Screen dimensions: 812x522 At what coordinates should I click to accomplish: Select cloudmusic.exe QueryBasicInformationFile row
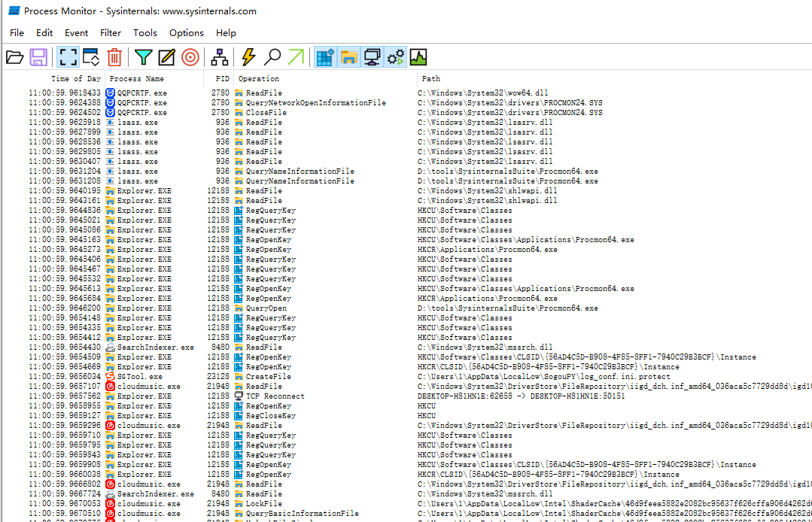tap(407, 514)
